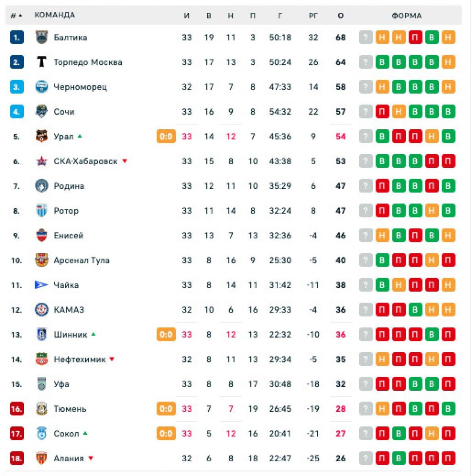Sort standings by the О points header
The image size is (471, 476).
click(x=341, y=16)
